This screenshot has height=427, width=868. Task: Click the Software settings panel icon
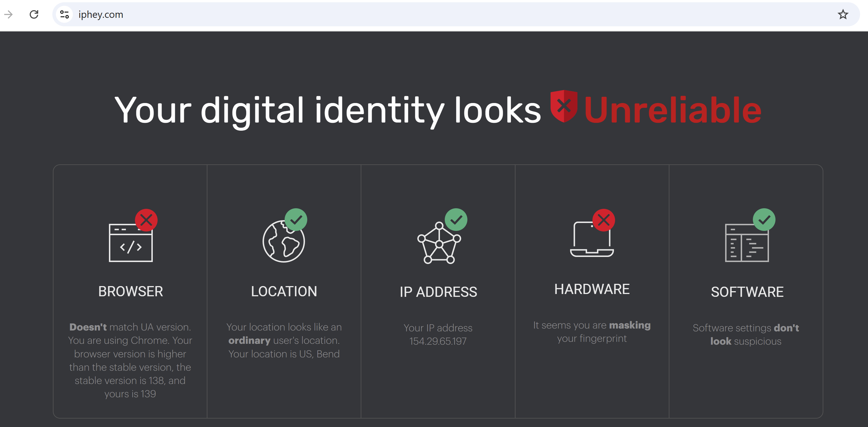tap(747, 243)
